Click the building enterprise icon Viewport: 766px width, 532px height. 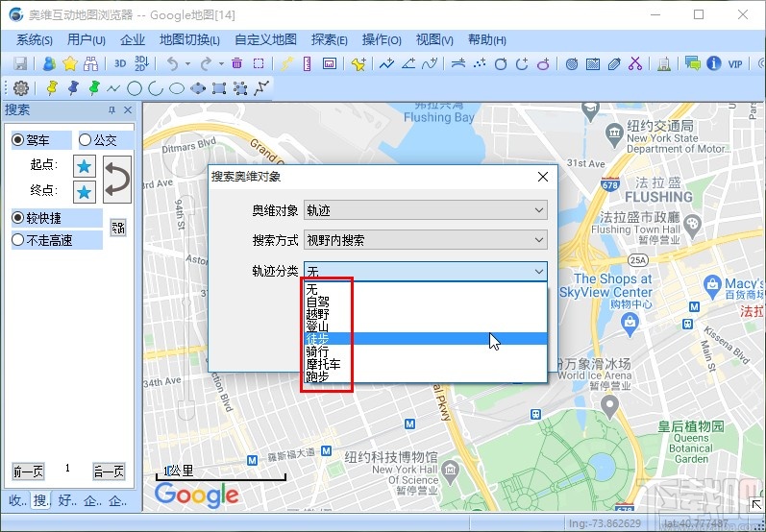663,64
